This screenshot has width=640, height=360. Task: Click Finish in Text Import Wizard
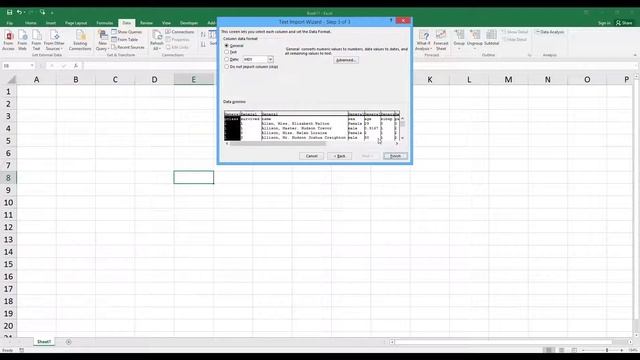click(395, 156)
